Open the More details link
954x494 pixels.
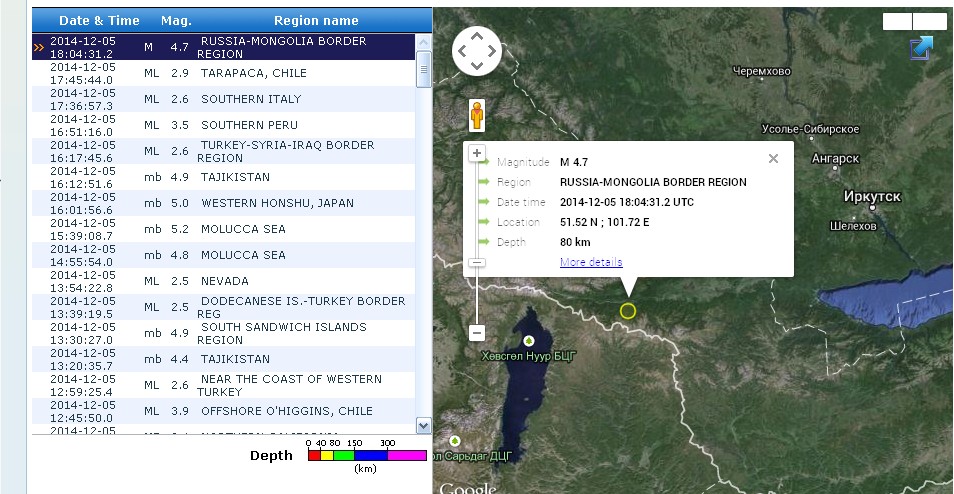point(591,262)
